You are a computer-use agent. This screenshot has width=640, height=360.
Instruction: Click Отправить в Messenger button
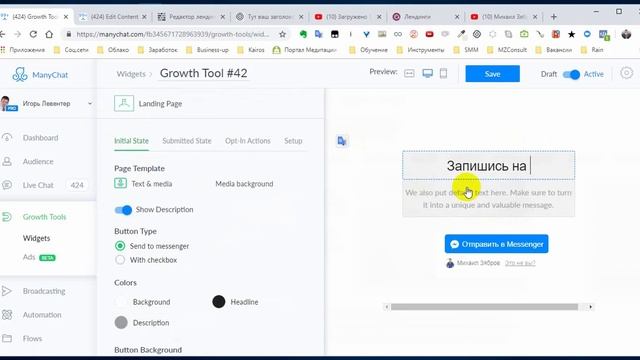(497, 244)
